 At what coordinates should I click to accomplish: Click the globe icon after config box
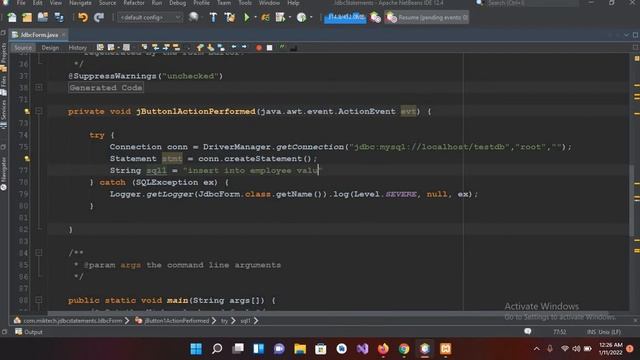(x=193, y=17)
